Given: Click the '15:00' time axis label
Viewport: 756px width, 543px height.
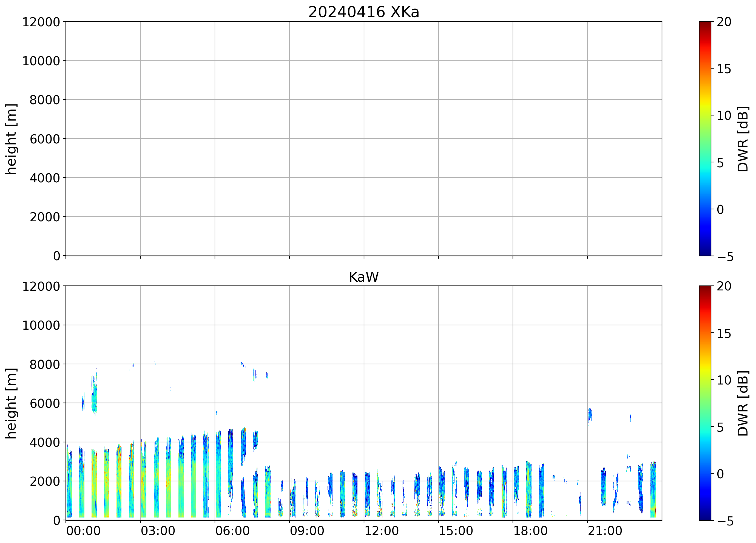Looking at the screenshot, I should [x=456, y=531].
